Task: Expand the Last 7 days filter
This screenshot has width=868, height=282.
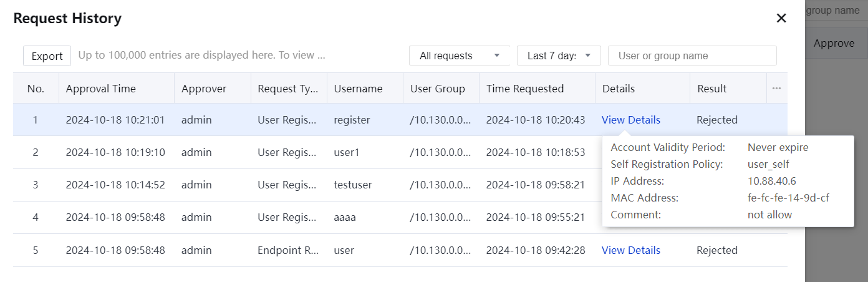Action: [558, 56]
